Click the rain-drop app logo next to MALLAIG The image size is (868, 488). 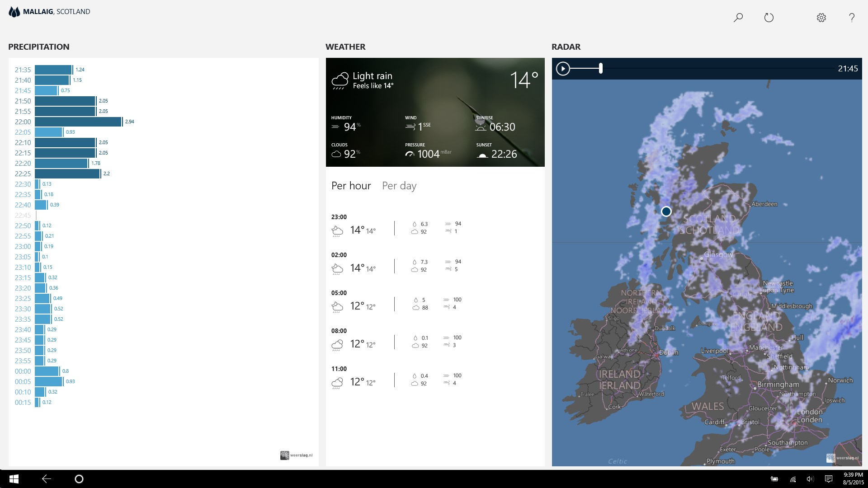[x=14, y=11]
